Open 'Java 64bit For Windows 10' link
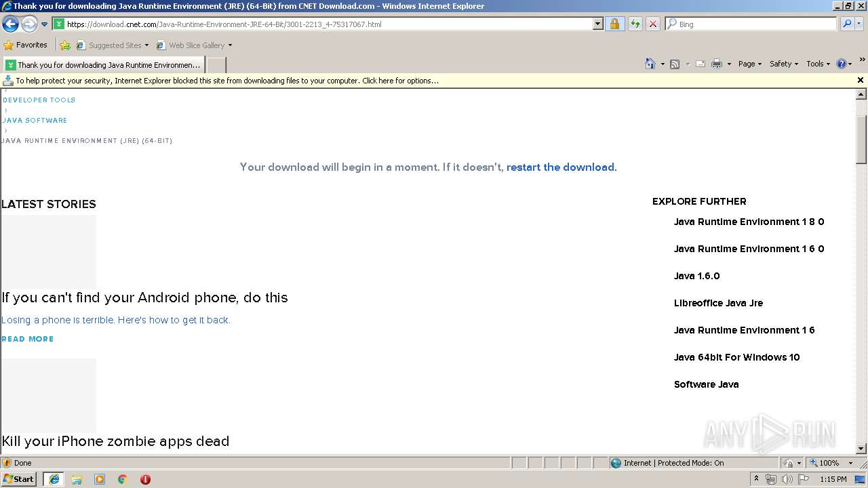Screen dimensions: 868x488 pos(736,357)
